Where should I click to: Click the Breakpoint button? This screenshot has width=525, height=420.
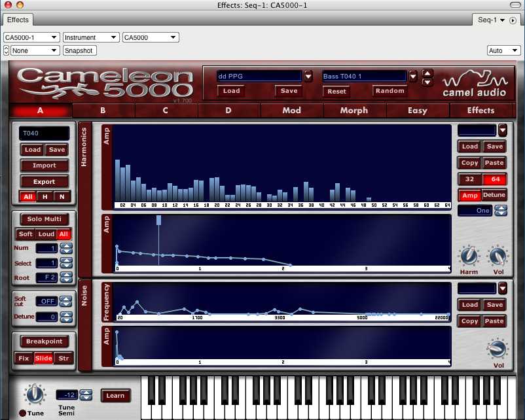[x=45, y=341]
